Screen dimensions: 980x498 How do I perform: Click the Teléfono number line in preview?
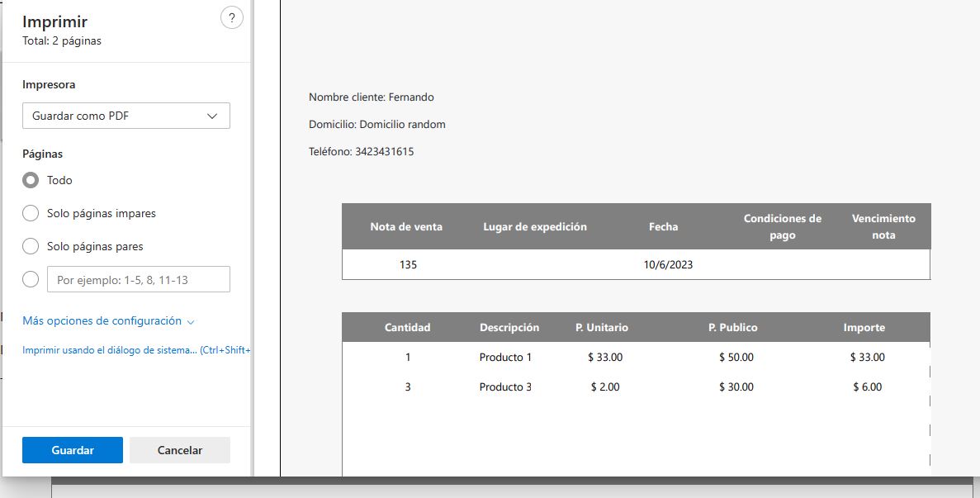[x=361, y=152]
